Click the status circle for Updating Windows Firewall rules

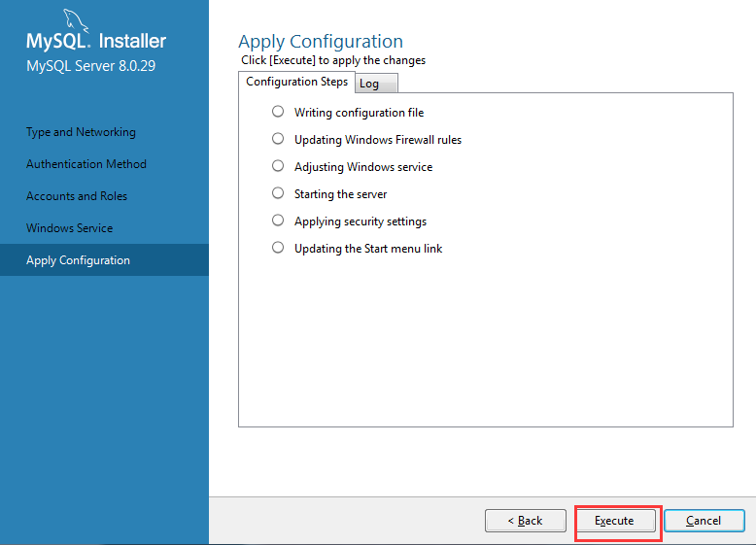(278, 139)
